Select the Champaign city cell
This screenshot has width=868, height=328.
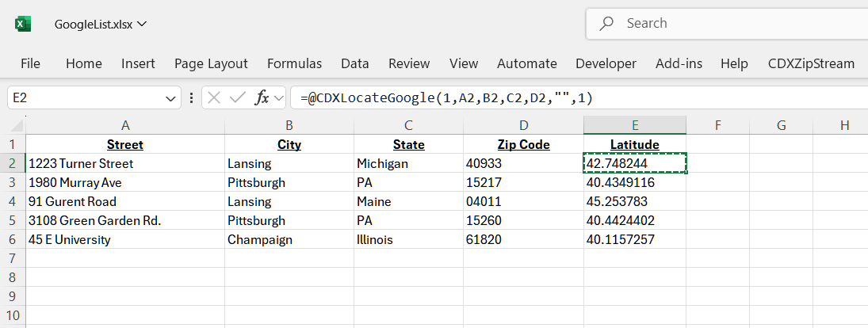coord(289,239)
